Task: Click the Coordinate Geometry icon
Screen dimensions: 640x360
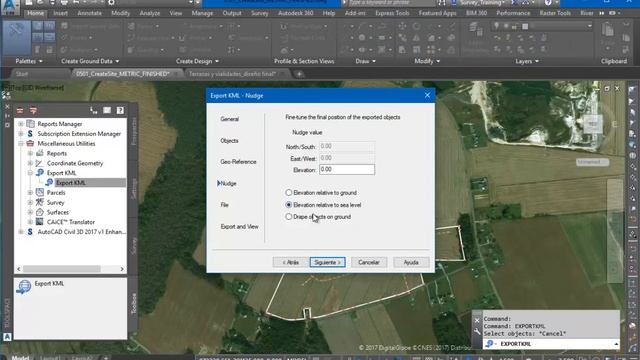Action: [x=40, y=163]
